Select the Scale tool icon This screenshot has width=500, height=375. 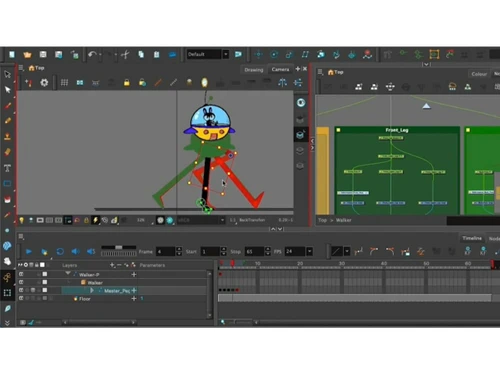coord(289,54)
